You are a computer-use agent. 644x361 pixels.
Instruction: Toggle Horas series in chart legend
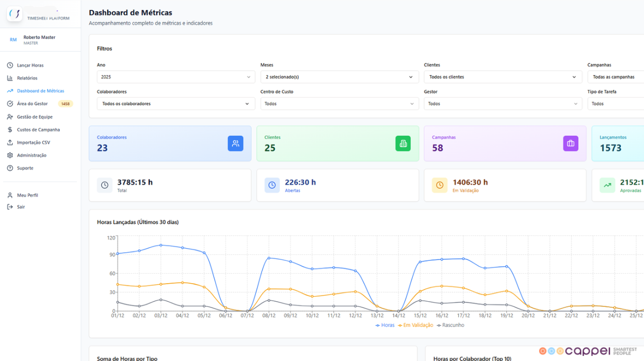point(385,325)
